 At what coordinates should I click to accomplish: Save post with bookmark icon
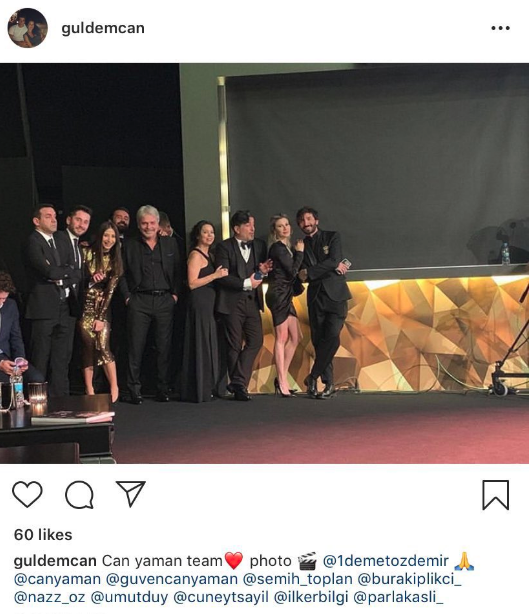(496, 495)
